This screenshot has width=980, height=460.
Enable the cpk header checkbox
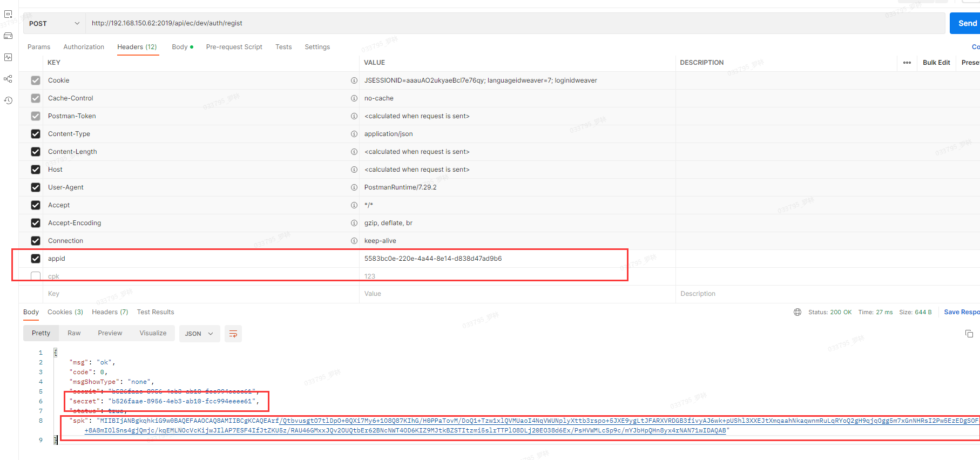click(x=36, y=276)
